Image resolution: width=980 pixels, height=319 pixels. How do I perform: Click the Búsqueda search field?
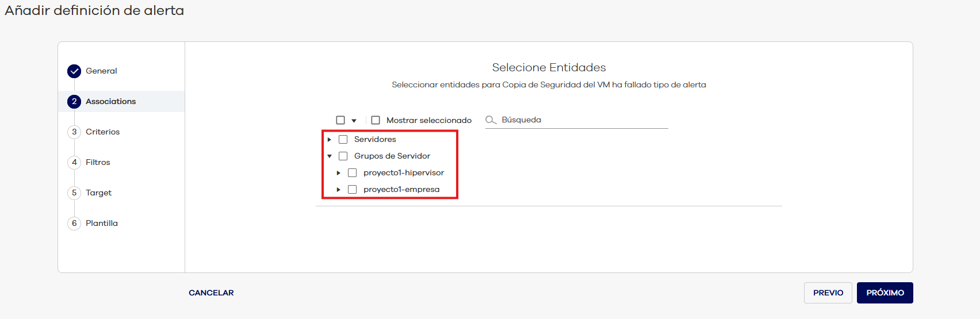coord(581,120)
